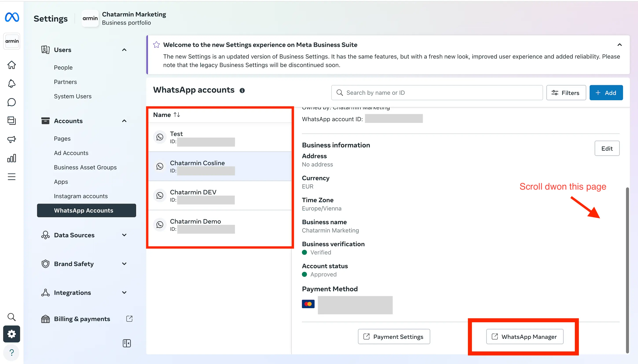Expand the Integrations section
The width and height of the screenshot is (638, 364).
124,293
